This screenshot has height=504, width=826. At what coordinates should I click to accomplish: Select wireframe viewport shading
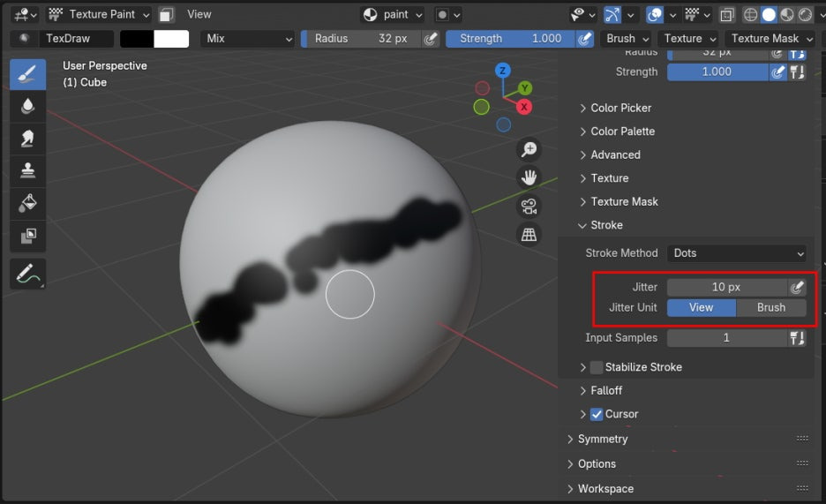pyautogui.click(x=750, y=15)
